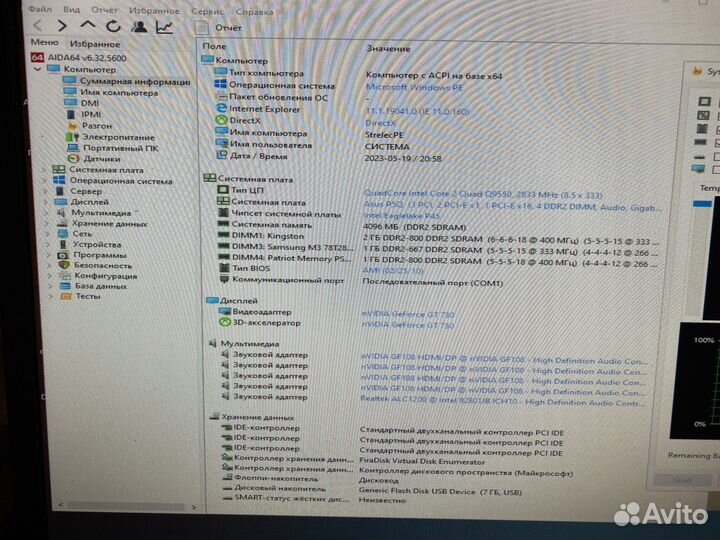Screen dimensions: 720x540
Task: Expand the Системная плата tree node
Action: point(45,169)
